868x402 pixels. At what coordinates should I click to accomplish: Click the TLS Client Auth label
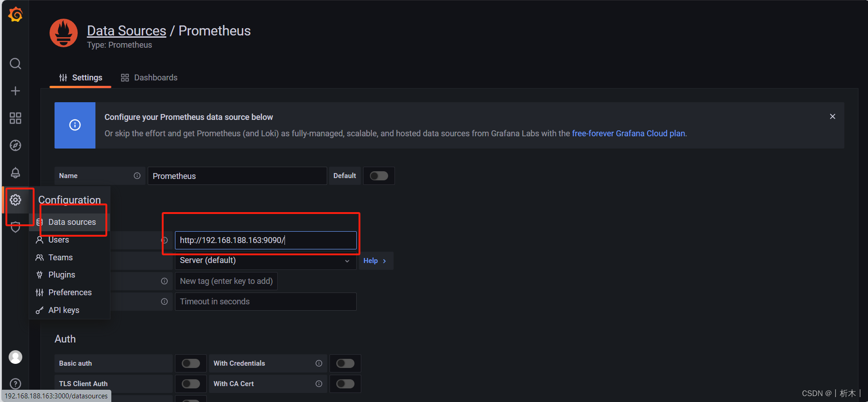pyautogui.click(x=83, y=384)
